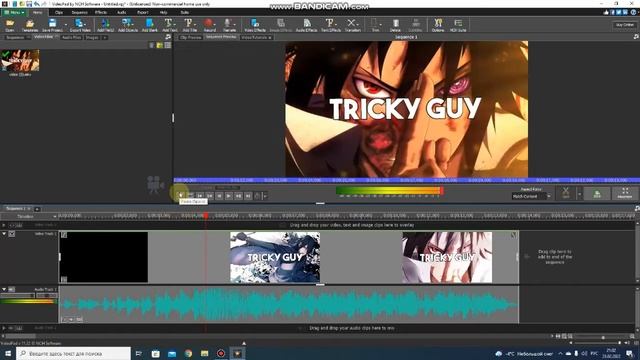Select the video clip thumbnail in bin
Screen dimensions: 640x360
pyautogui.click(x=20, y=60)
